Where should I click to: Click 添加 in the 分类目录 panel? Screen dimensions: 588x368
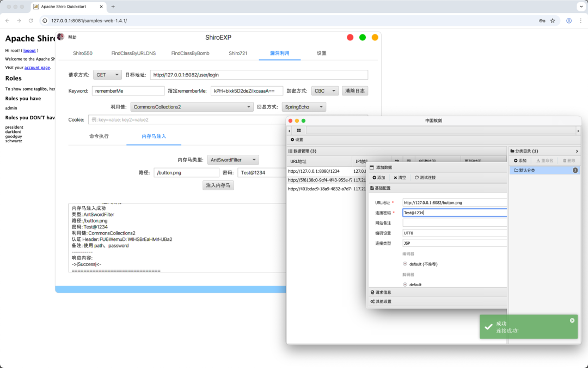520,160
